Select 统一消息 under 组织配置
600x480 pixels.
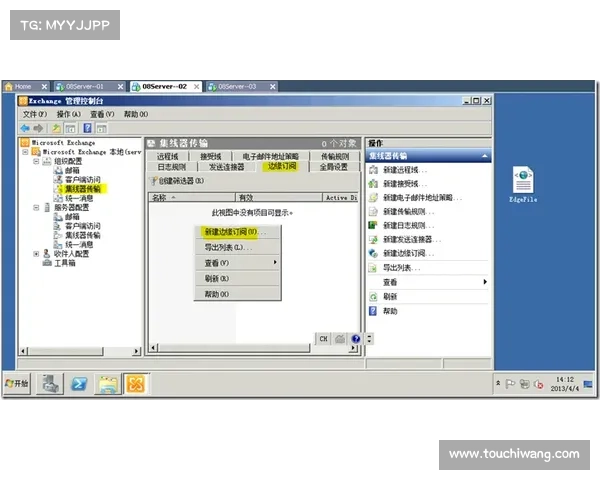79,198
